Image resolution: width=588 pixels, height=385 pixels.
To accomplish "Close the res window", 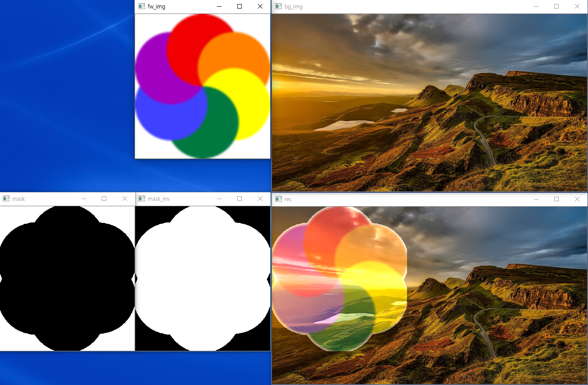I will click(x=577, y=199).
